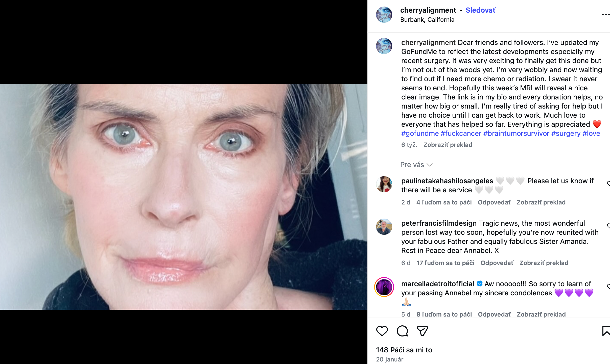Open paulinetakahashilosangeles avatar
This screenshot has width=610, height=364.
click(x=384, y=184)
